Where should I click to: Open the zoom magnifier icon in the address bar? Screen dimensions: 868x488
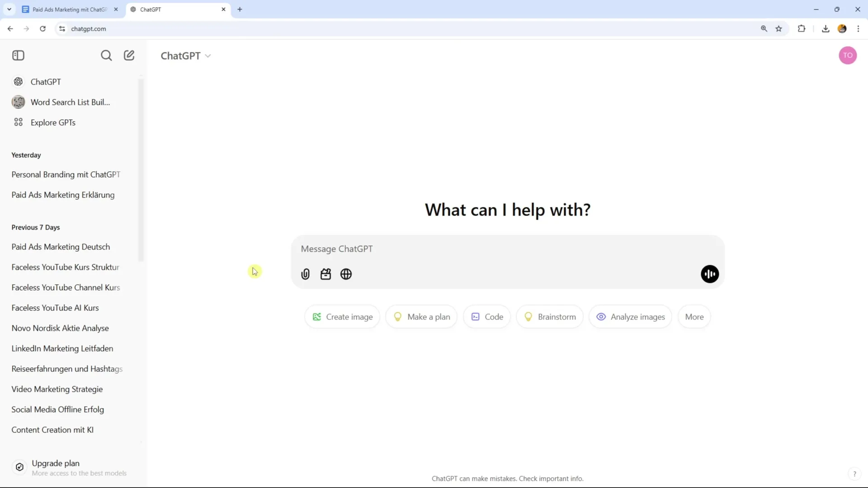764,28
